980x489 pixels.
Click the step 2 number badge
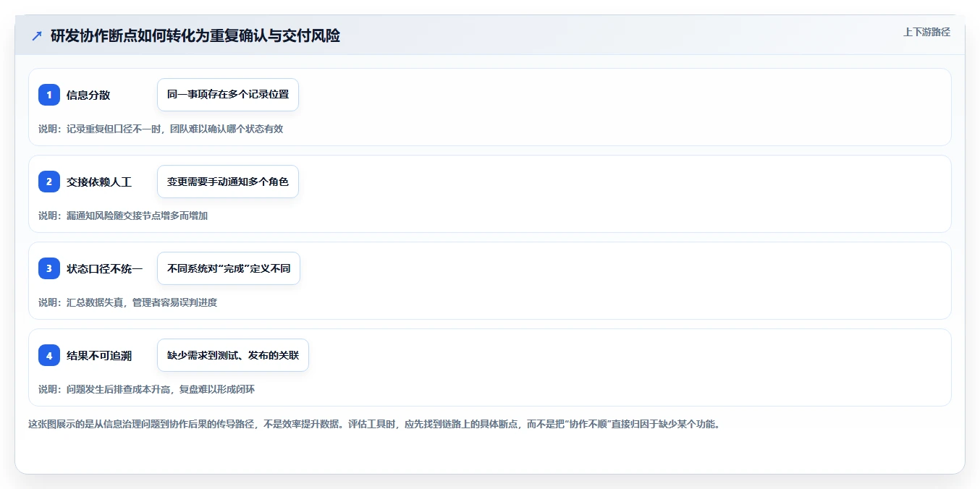click(x=49, y=182)
